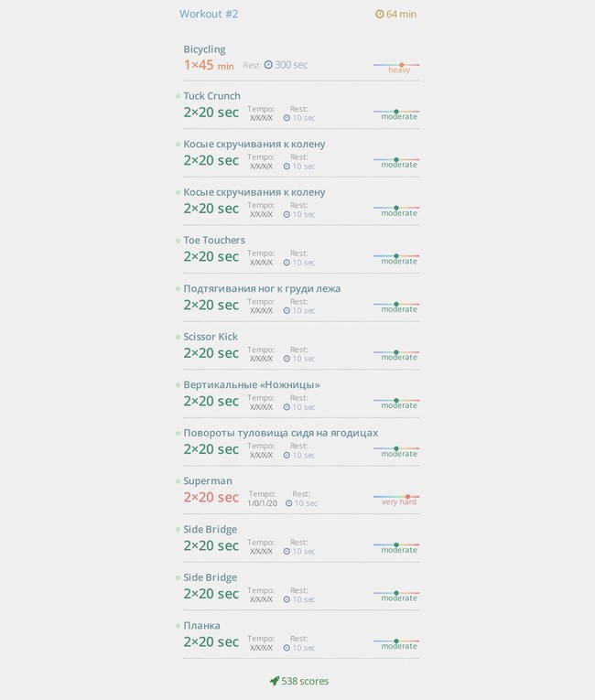
Task: Click the rest clock icon under Планка
Action: point(287,648)
